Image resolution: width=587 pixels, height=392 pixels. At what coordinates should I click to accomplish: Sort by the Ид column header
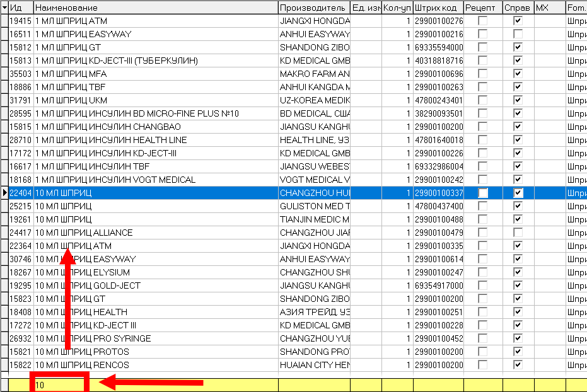21,8
